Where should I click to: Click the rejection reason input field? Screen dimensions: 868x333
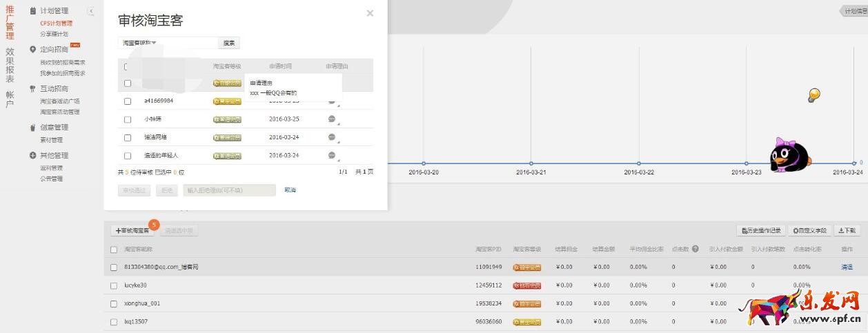[229, 190]
